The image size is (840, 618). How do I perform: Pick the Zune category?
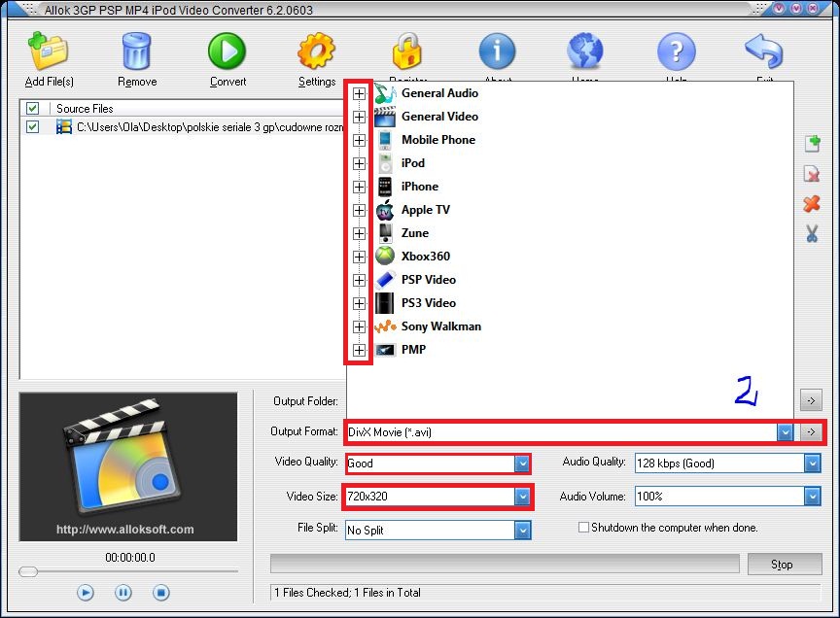(414, 233)
